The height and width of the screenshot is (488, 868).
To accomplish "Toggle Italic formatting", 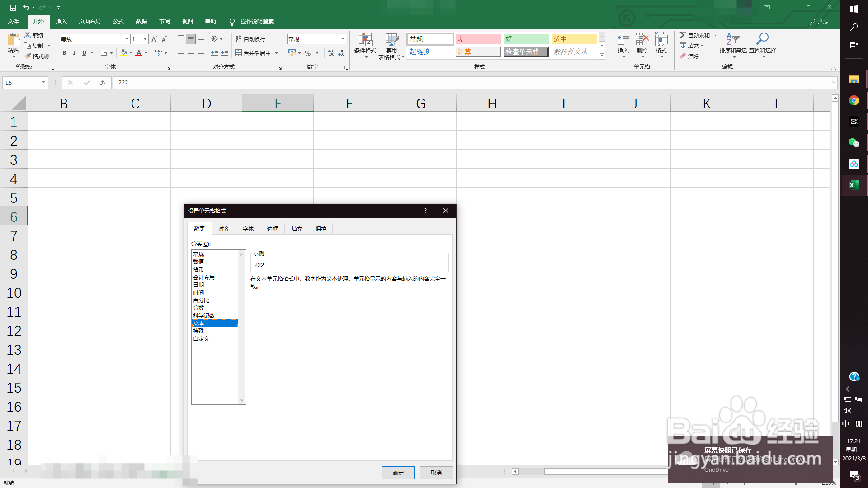I will pyautogui.click(x=74, y=53).
